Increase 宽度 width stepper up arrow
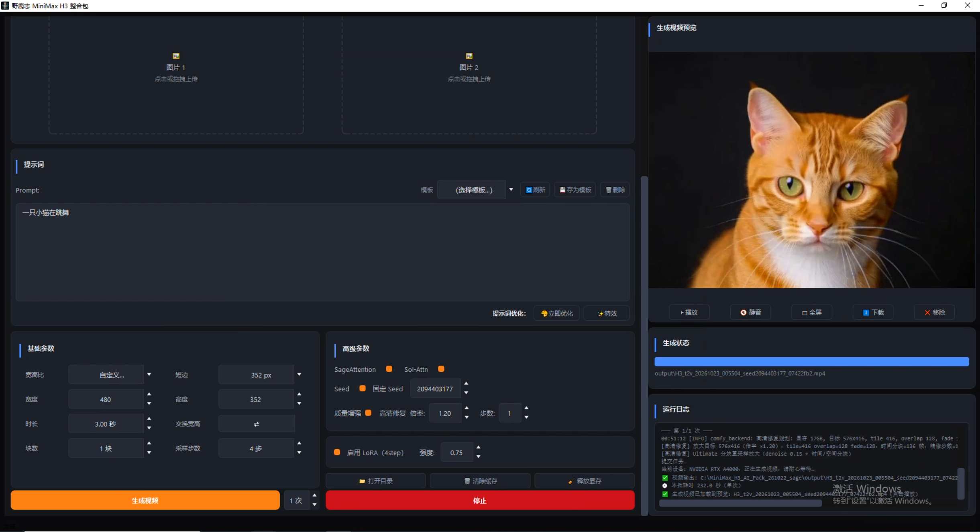The image size is (980, 532). [149, 394]
